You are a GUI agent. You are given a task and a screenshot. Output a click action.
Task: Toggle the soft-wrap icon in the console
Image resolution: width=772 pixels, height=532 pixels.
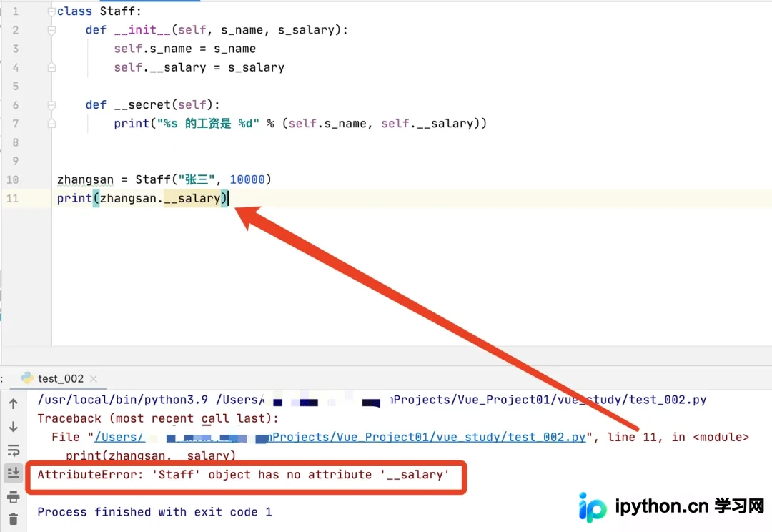pos(14,450)
